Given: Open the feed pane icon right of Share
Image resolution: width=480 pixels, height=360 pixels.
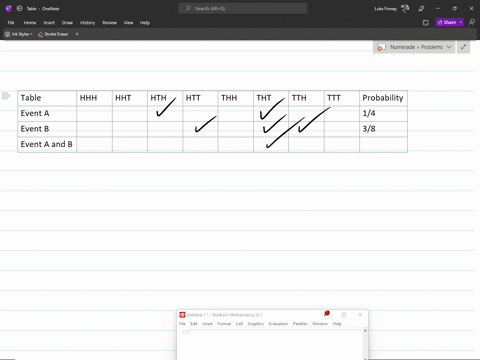Looking at the screenshot, I should click(x=472, y=22).
